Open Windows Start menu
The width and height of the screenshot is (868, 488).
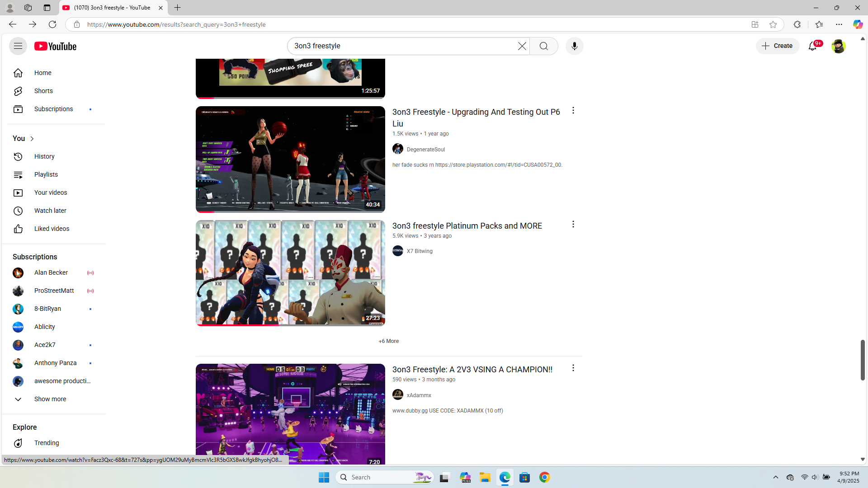[x=324, y=477]
